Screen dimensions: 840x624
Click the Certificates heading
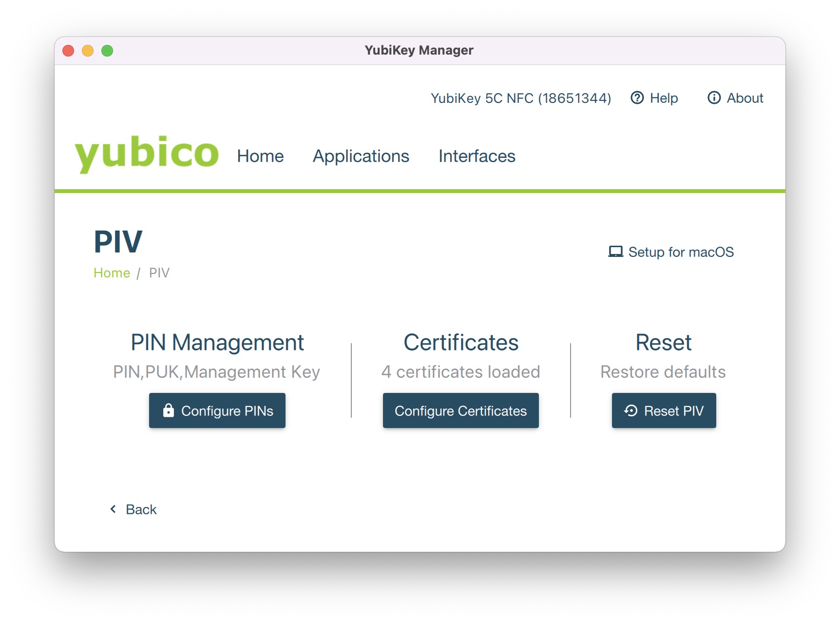tap(461, 343)
